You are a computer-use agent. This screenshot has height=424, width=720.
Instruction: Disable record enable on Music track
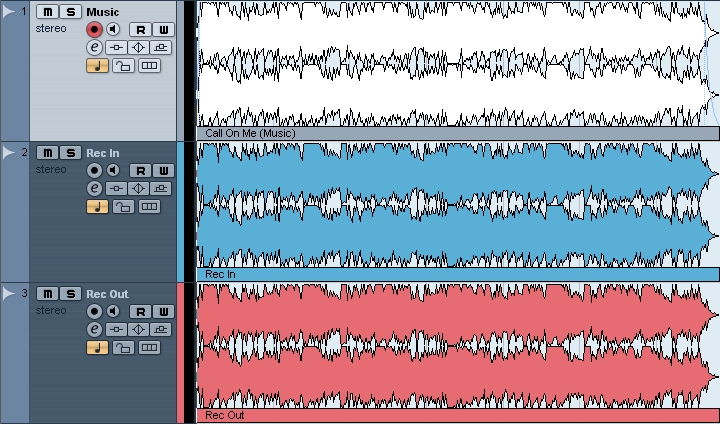(94, 29)
